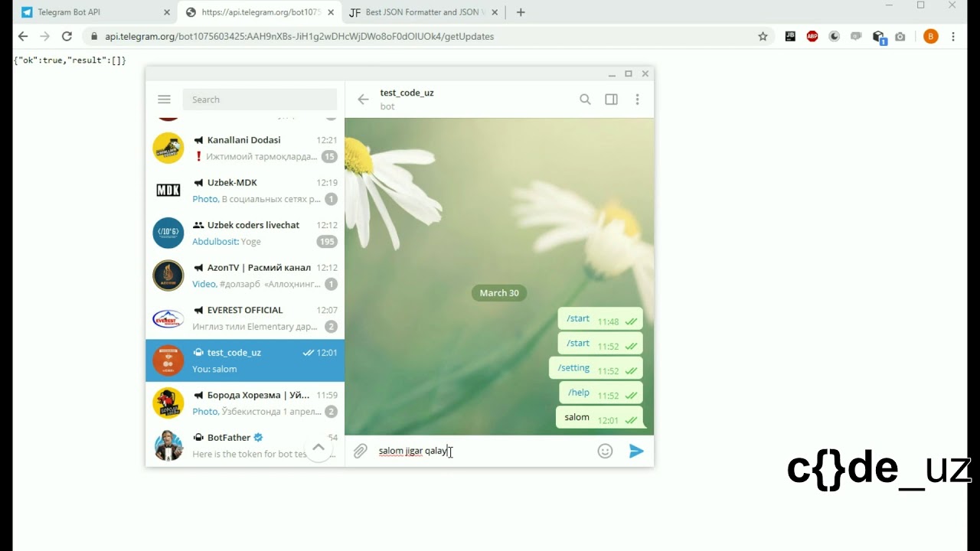
Task: Open the BotFather chat
Action: coord(245,445)
